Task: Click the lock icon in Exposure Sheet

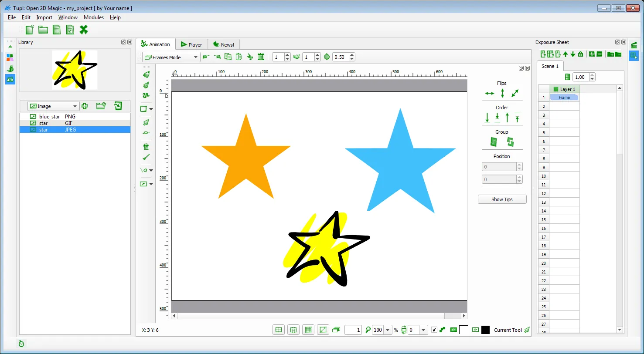Action: point(580,54)
